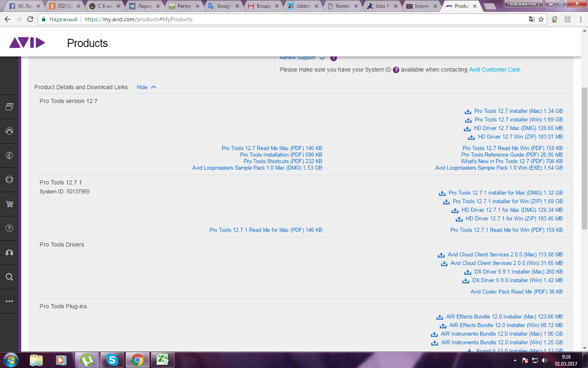Click download icon for AIR Effects Bundle (Mac)
The image size is (588, 368).
(x=440, y=317)
